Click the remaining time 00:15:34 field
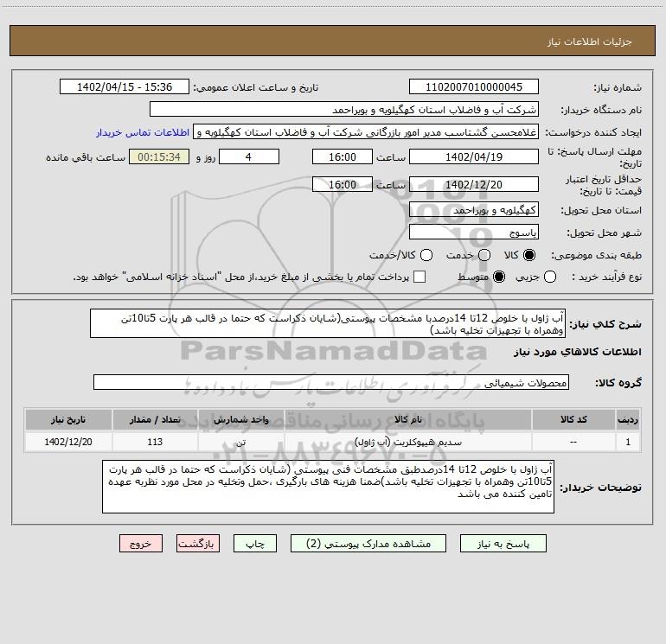The height and width of the screenshot is (644, 666). pos(159,156)
